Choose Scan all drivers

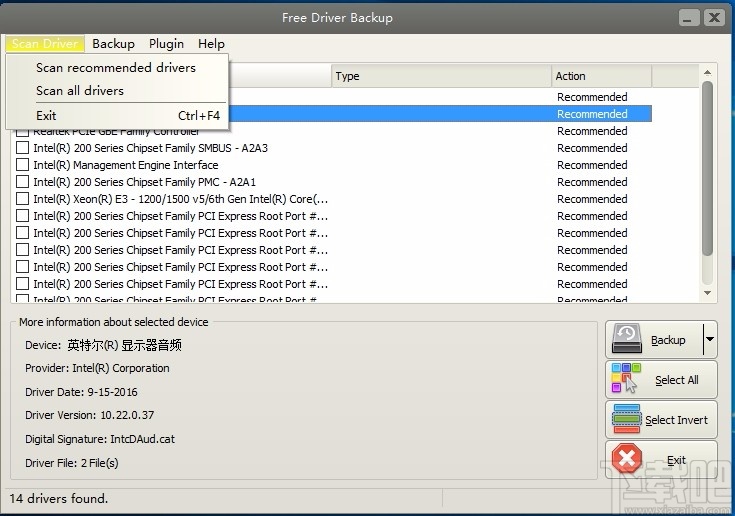click(116, 90)
